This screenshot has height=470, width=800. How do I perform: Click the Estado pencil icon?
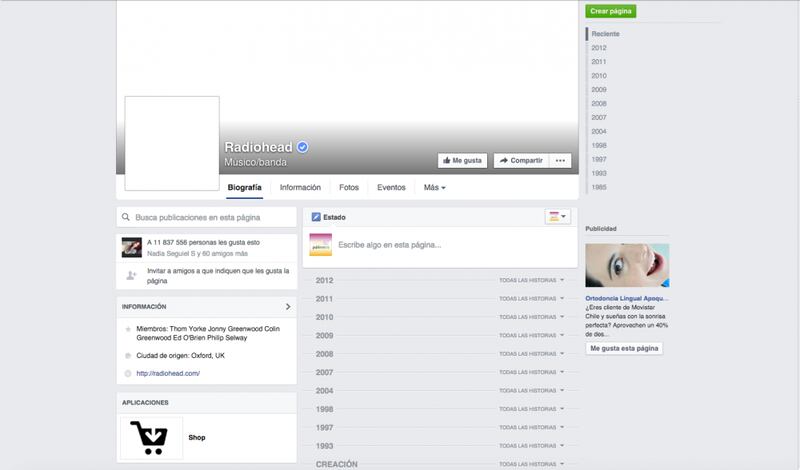(316, 217)
